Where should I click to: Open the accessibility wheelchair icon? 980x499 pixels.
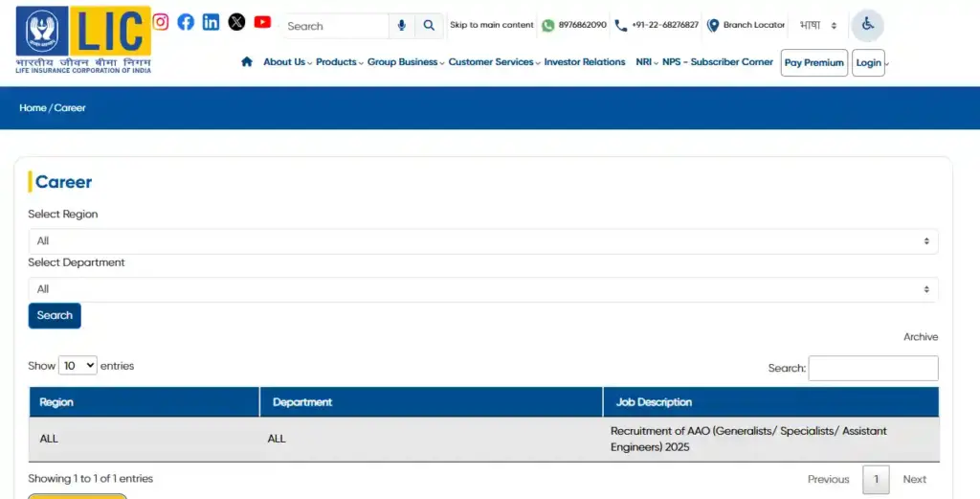pos(867,25)
